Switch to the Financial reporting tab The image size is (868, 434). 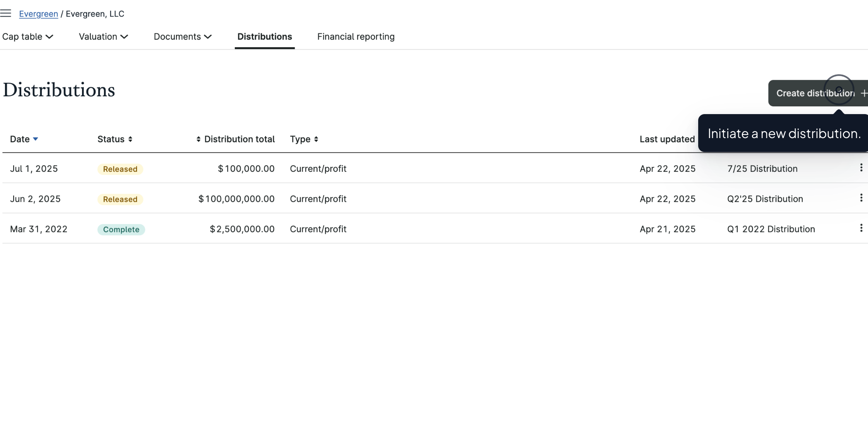(x=355, y=36)
